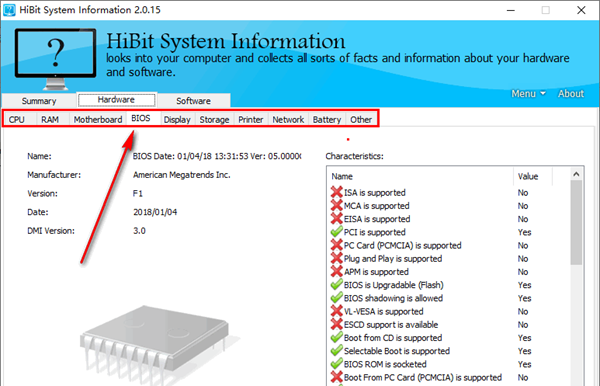
Task: Select the 'ISA is supported' row text
Action: pos(375,192)
